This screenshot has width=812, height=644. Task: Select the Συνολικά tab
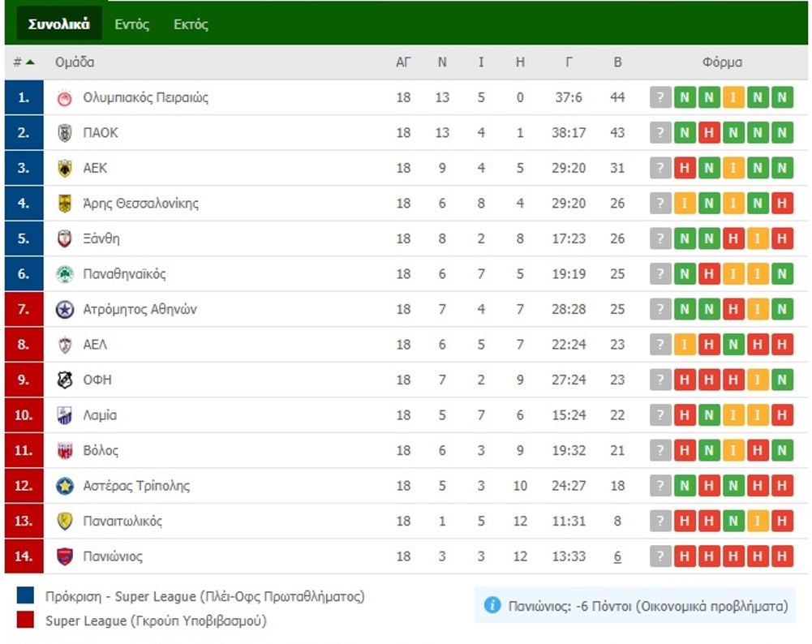(x=59, y=24)
